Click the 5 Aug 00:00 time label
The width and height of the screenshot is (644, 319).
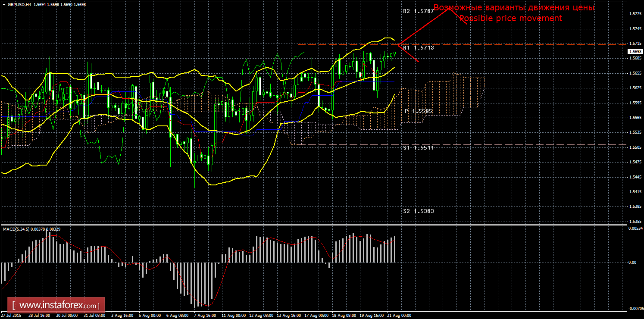pyautogui.click(x=150, y=316)
